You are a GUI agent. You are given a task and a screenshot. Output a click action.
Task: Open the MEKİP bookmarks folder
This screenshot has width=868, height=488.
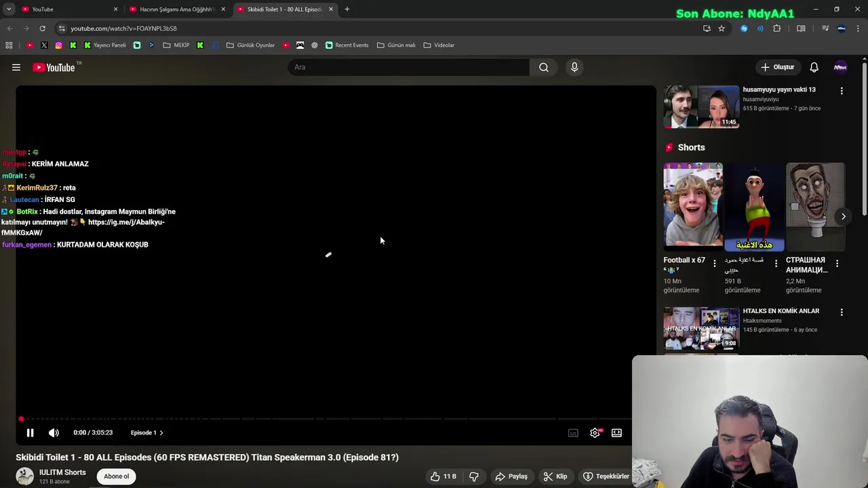176,45
